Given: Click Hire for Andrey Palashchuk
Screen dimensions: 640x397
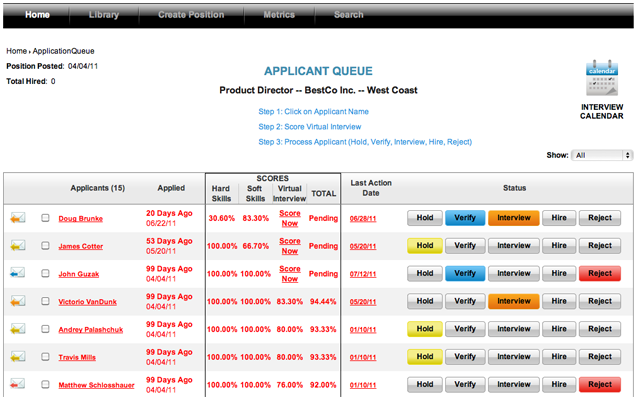Looking at the screenshot, I should [x=559, y=329].
